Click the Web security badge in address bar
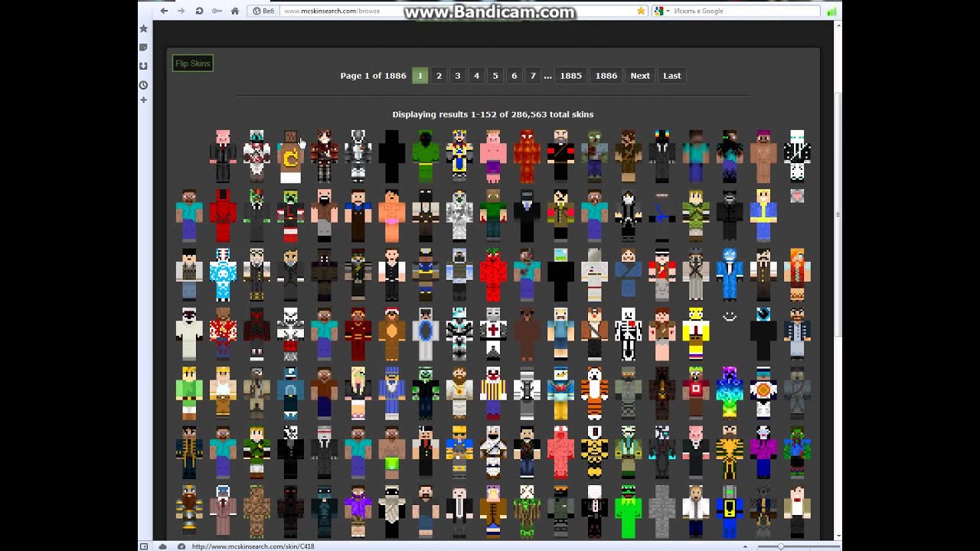 click(263, 11)
